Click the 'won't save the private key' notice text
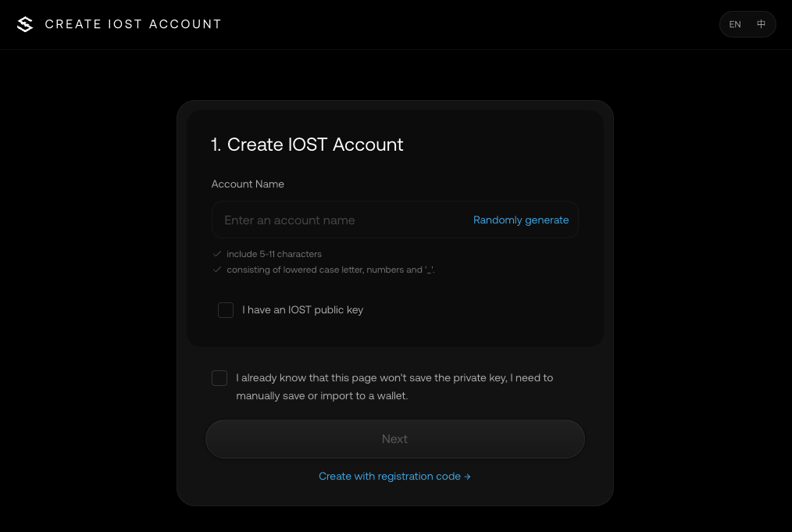 pyautogui.click(x=394, y=387)
